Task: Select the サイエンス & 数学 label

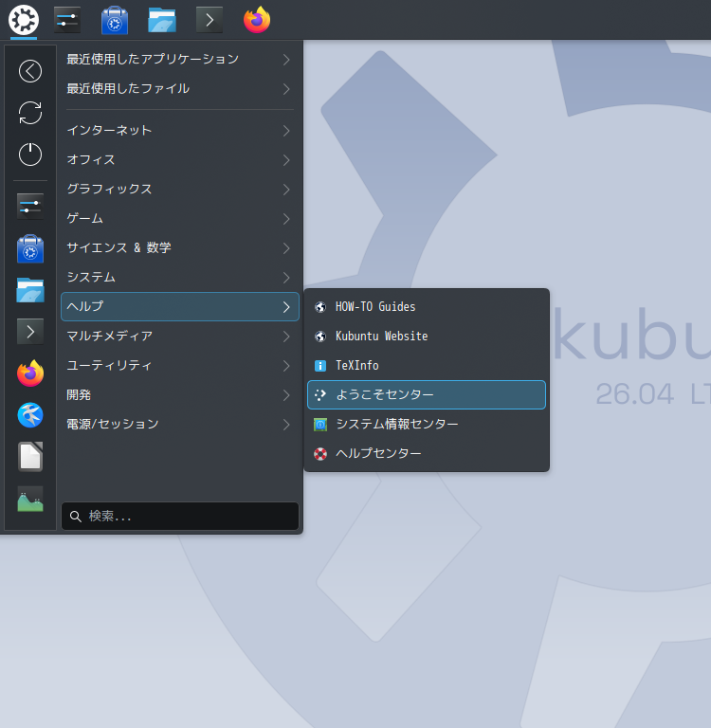Action: click(x=118, y=247)
